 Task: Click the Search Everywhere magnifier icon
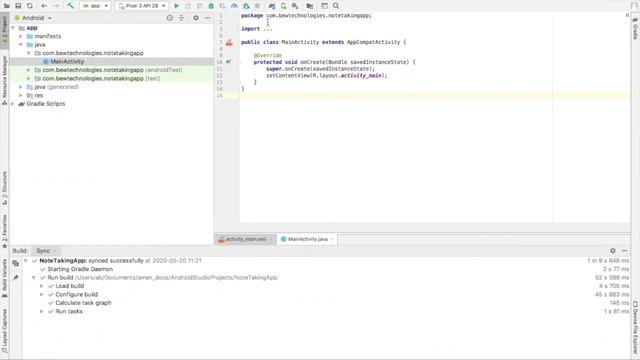pyautogui.click(x=336, y=6)
